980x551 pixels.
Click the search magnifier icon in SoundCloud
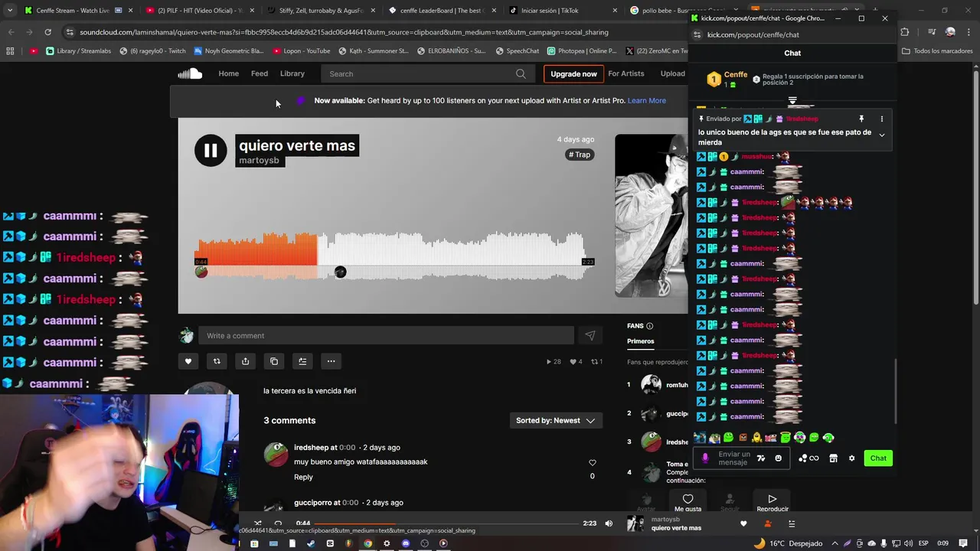pos(521,73)
